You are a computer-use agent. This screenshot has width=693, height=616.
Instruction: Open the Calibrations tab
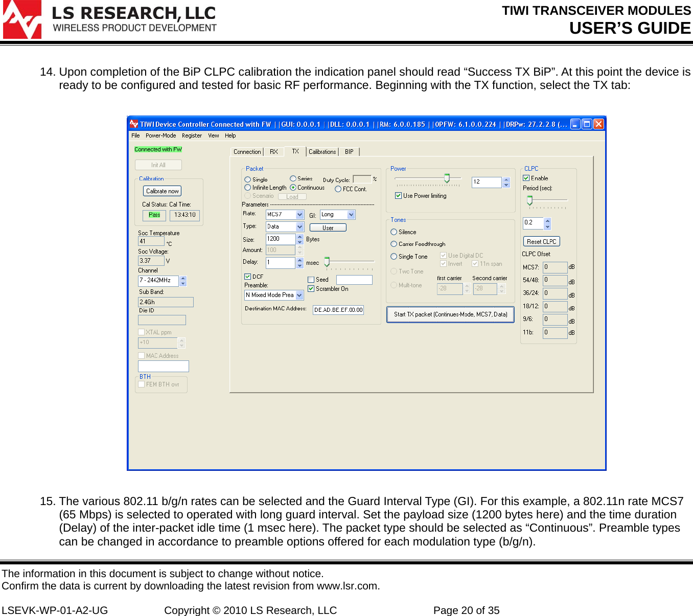(x=322, y=152)
